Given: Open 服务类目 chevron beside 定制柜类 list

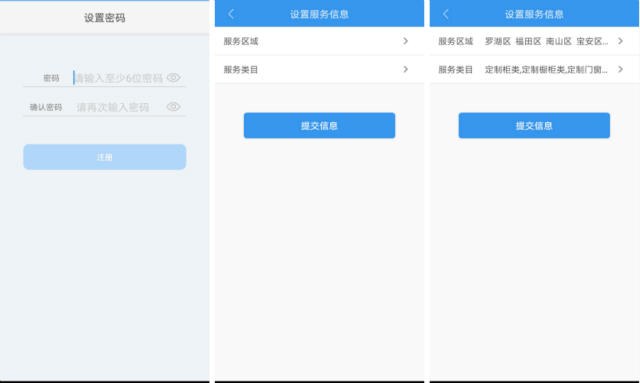Looking at the screenshot, I should pos(620,69).
